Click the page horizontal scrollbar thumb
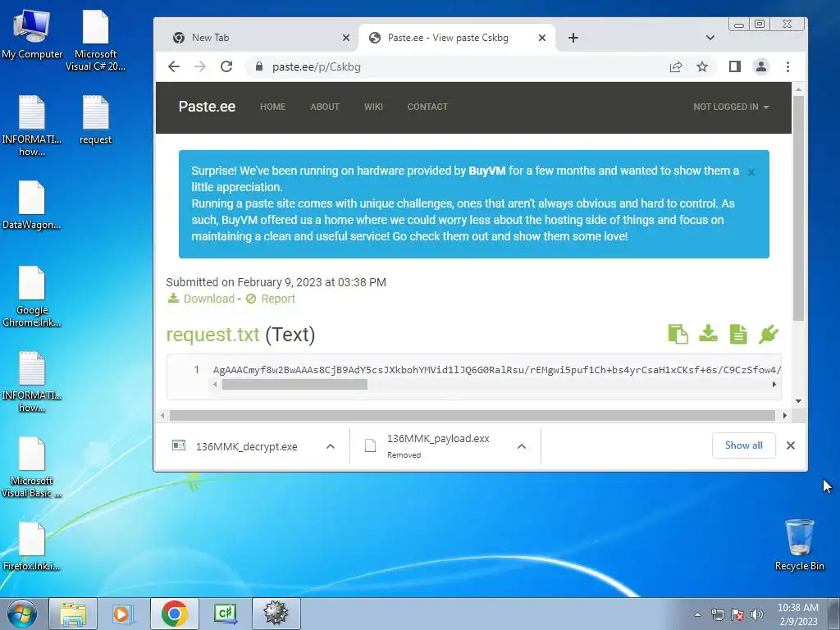840x630 pixels. pos(472,415)
